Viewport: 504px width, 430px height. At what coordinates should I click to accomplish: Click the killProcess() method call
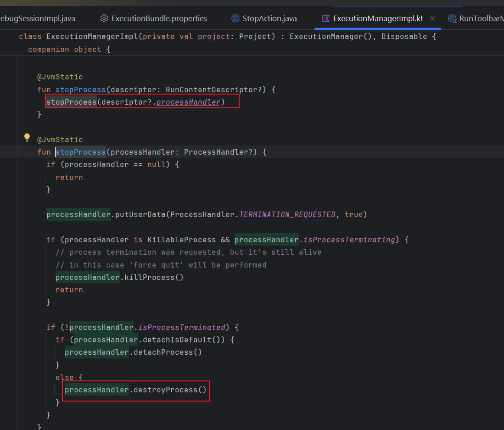tap(154, 277)
